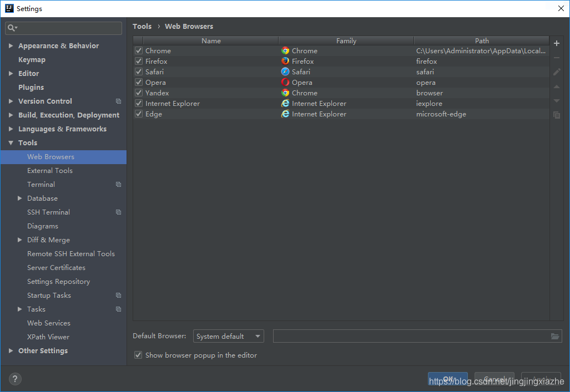
Task: Expand the Editor section arrow
Action: click(11, 73)
